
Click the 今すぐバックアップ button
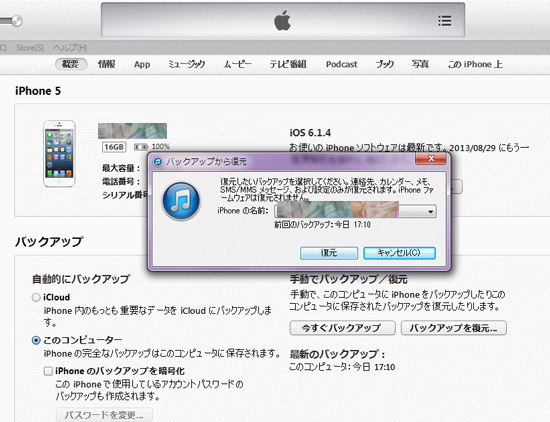342,328
